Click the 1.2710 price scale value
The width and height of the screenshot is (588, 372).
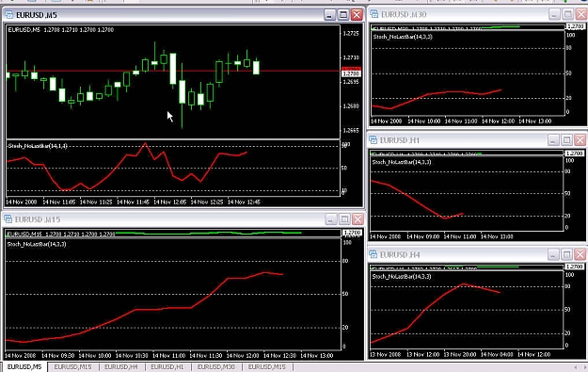pos(351,57)
